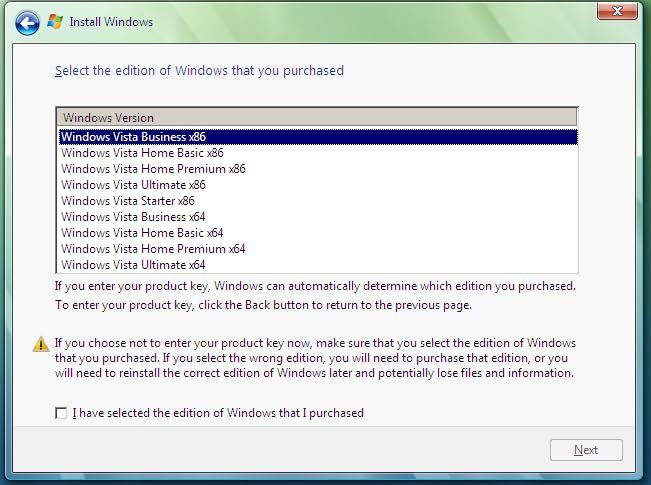Image resolution: width=651 pixels, height=485 pixels.
Task: Click the yellow warning triangle icon
Action: 41,344
